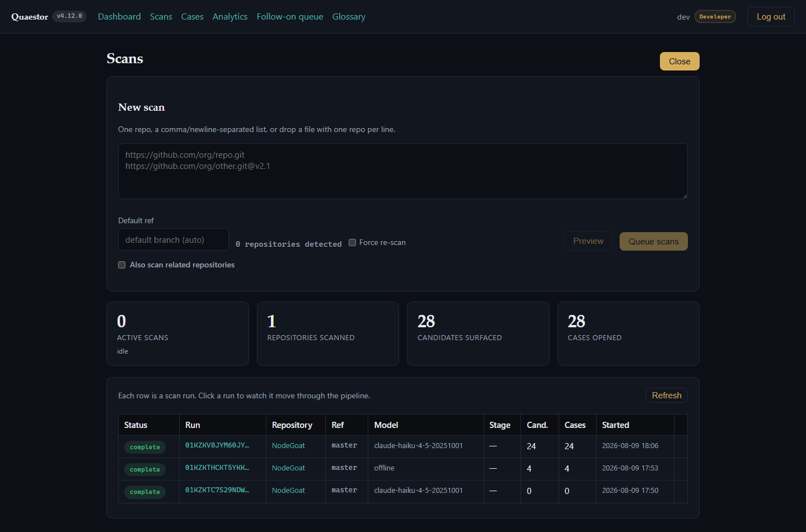The width and height of the screenshot is (806, 532).
Task: Enable Force re-scan checkbox
Action: click(353, 242)
